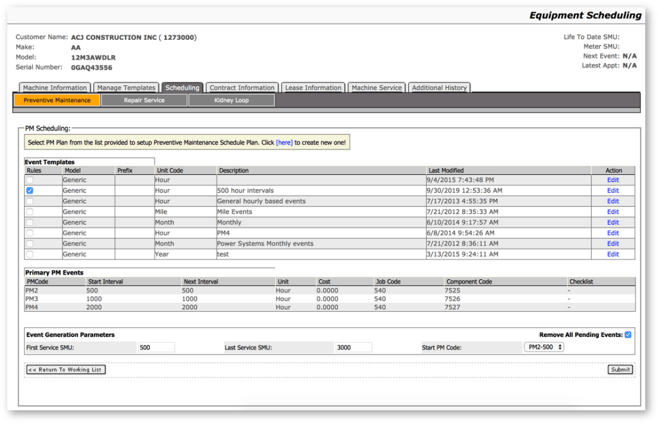
Task: Click Edit for the PM4 template
Action: [x=613, y=232]
